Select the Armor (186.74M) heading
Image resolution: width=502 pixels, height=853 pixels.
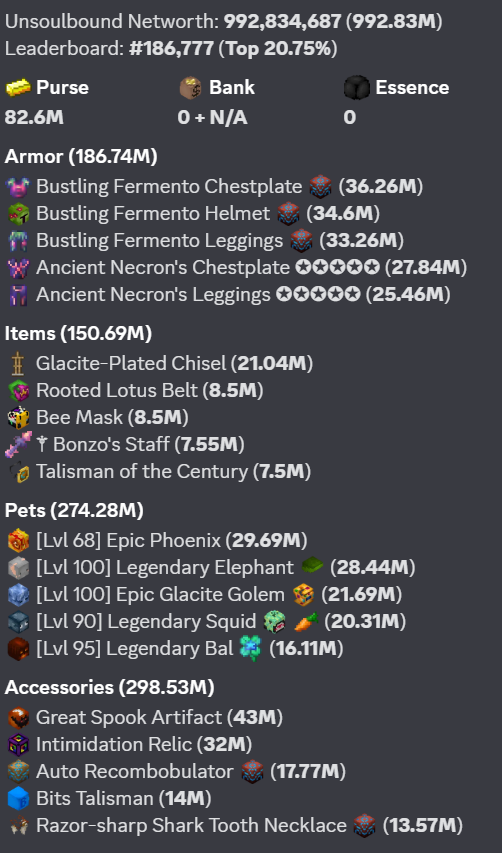(81, 157)
